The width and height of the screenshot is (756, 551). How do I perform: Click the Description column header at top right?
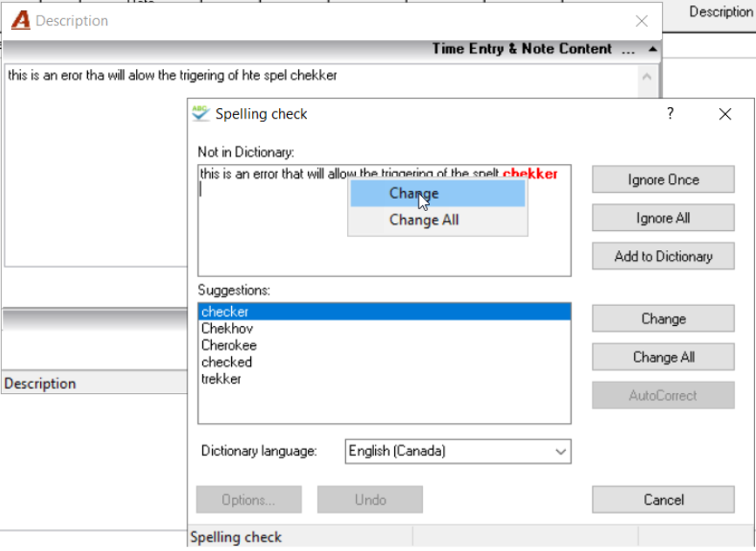(721, 12)
